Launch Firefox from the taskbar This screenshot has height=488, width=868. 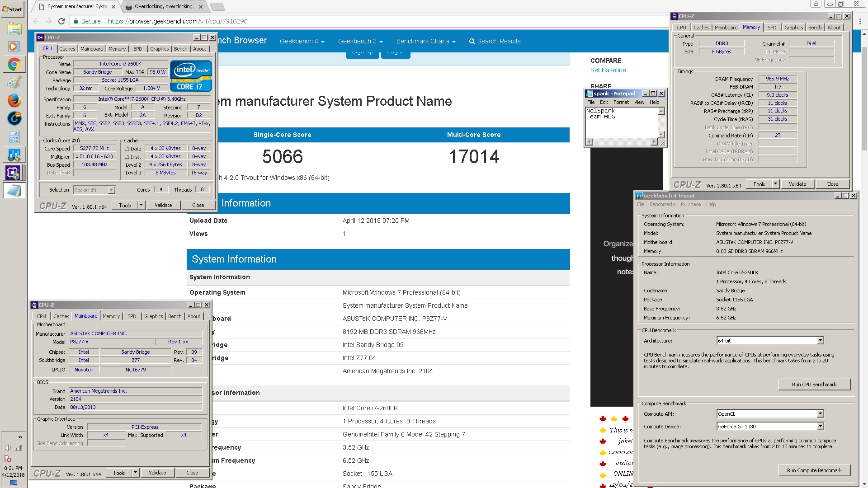[14, 100]
